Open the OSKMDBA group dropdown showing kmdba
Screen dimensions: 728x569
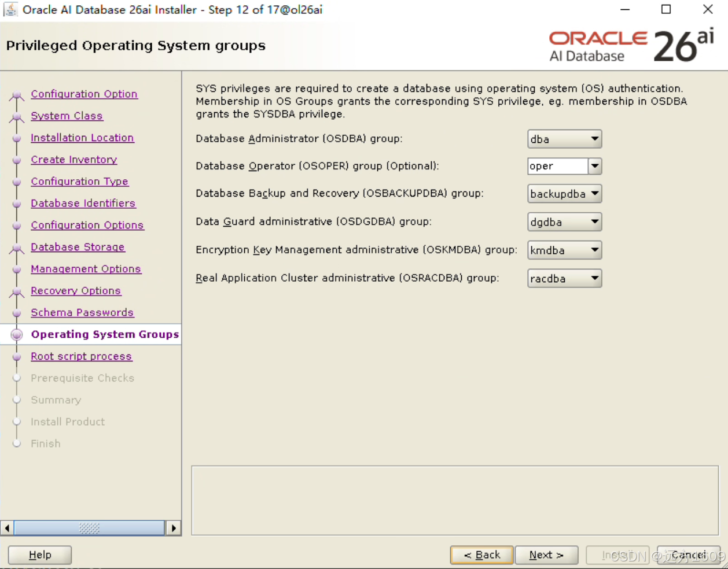(565, 250)
